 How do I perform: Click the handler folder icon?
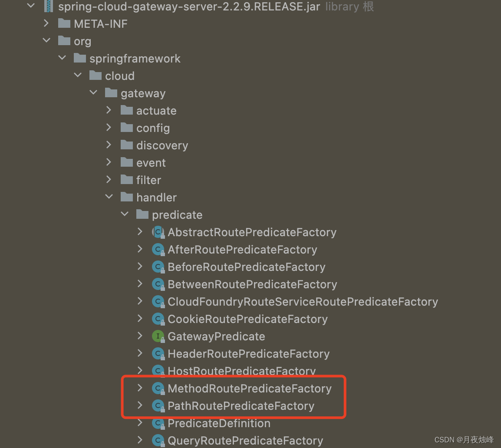(x=126, y=197)
